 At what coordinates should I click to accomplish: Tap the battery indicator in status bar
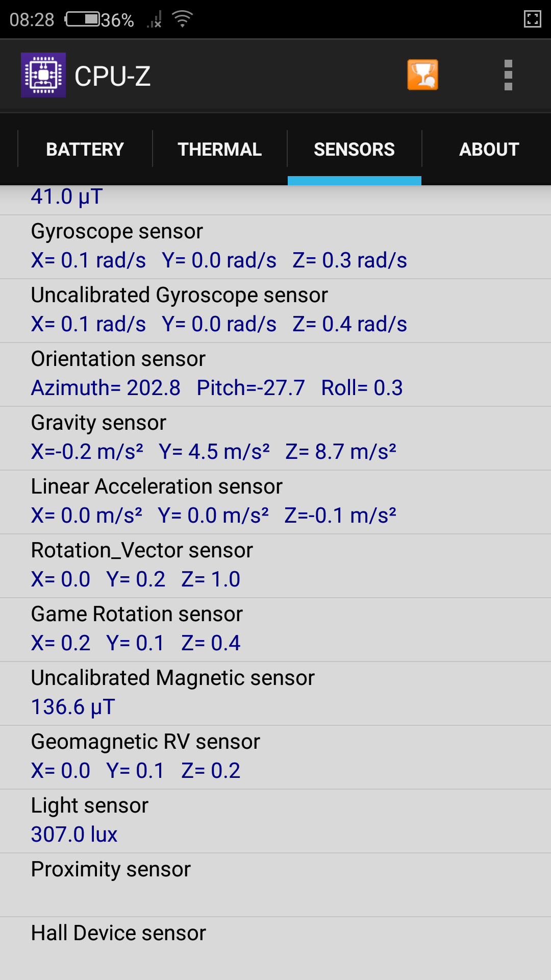[x=83, y=19]
